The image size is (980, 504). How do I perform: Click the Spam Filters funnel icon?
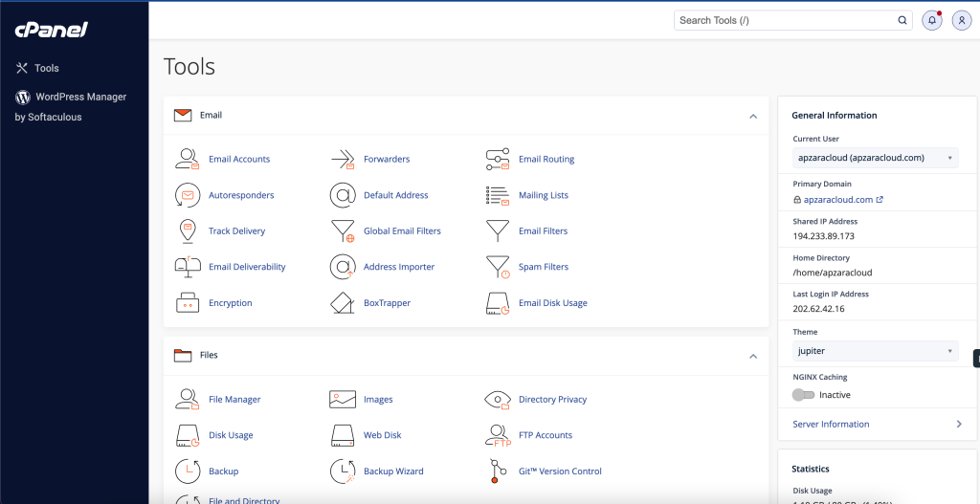pyautogui.click(x=498, y=267)
